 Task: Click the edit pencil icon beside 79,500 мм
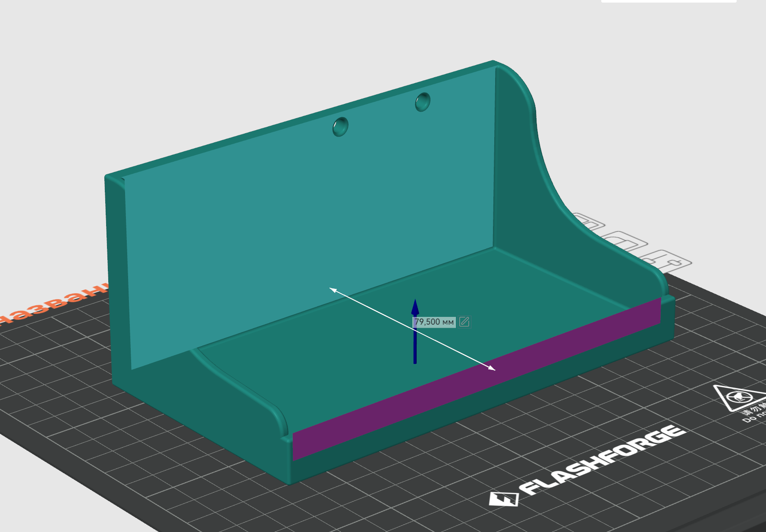coord(465,322)
